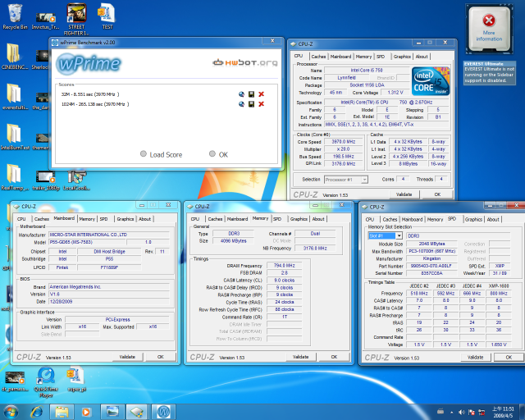Open Internet Explorer from the taskbar
This screenshot has height=420, width=525.
click(36, 412)
